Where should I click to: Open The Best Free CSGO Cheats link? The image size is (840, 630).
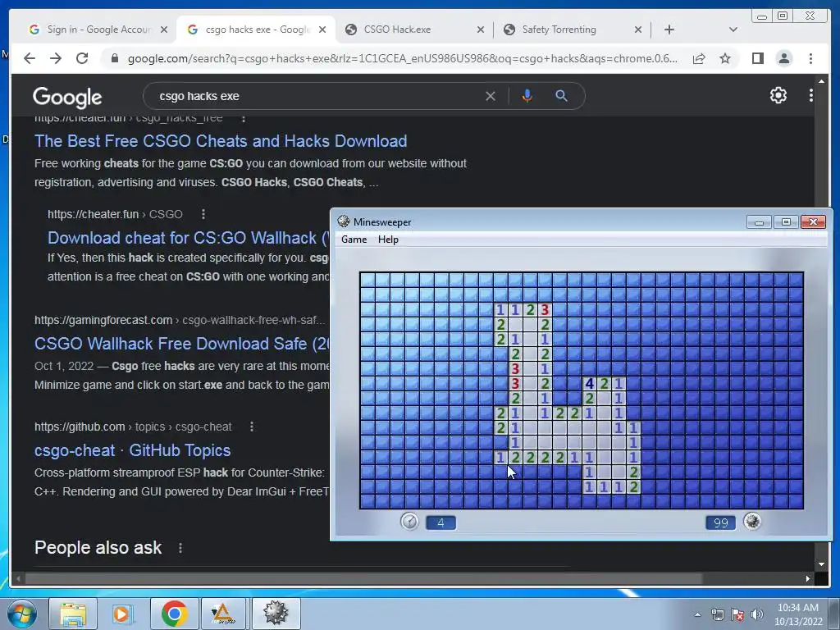pos(221,141)
